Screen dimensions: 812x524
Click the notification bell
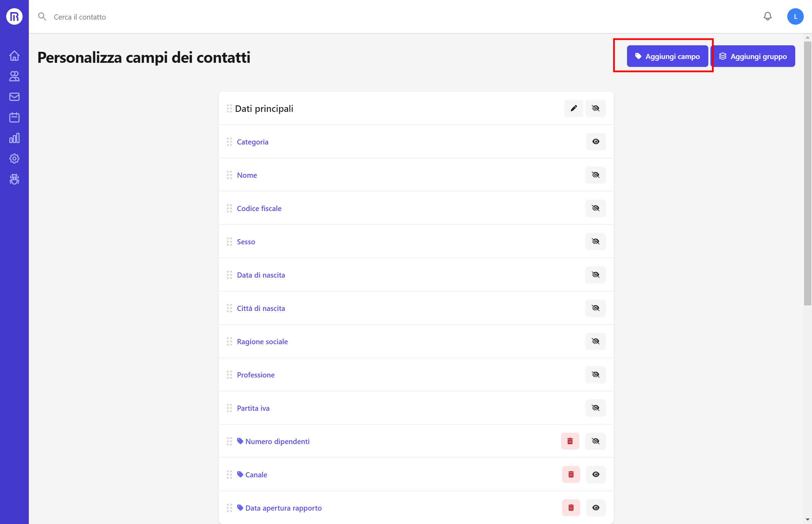click(x=768, y=16)
